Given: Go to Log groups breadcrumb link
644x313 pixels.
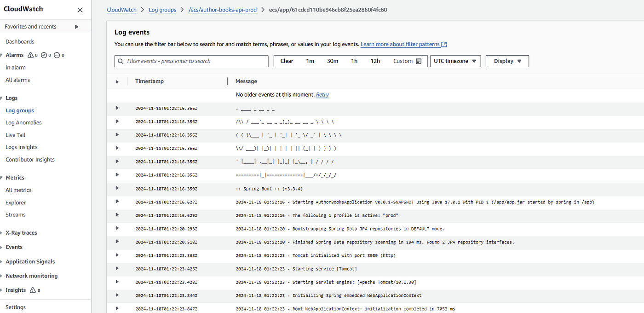Looking at the screenshot, I should click(162, 10).
